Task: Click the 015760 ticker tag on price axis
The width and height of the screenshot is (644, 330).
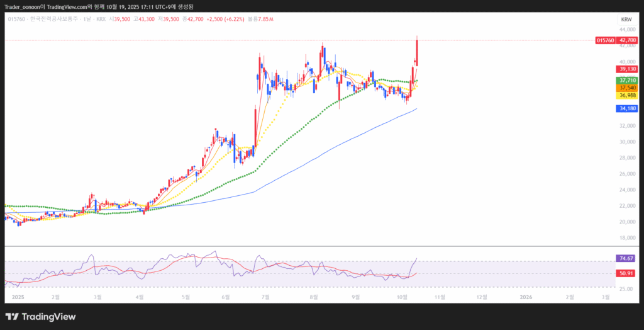Action: pyautogui.click(x=604, y=40)
